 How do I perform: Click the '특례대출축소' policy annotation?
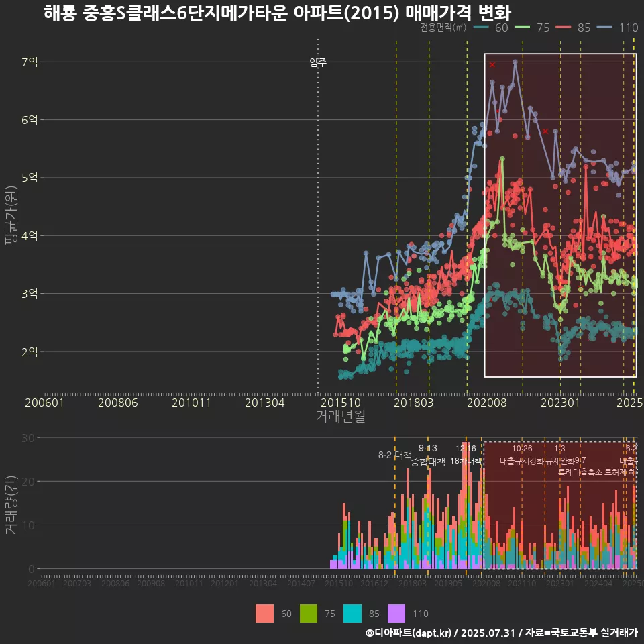click(581, 472)
